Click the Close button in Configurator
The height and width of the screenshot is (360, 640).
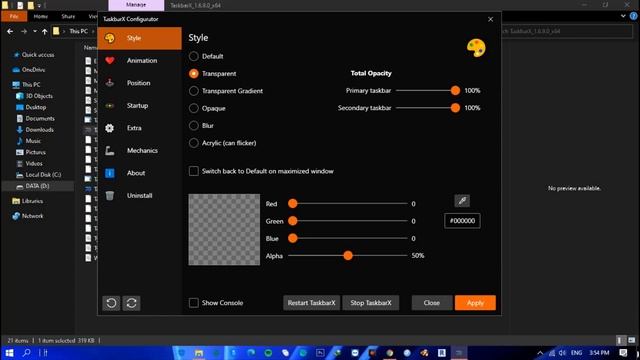point(431,303)
